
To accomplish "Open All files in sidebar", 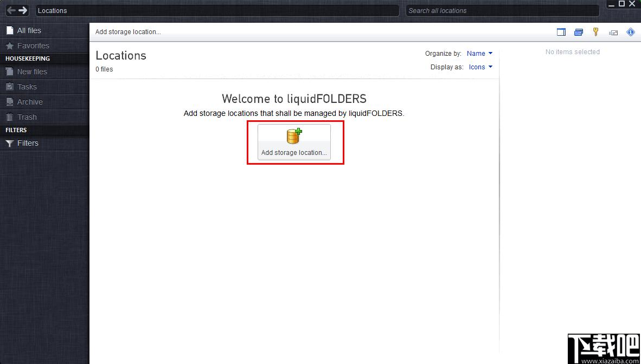I will [29, 31].
